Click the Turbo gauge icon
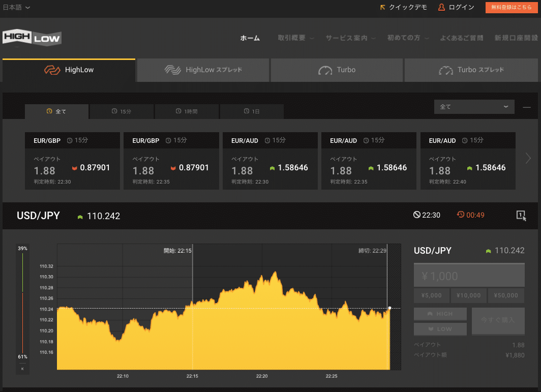This screenshot has width=541, height=392. coord(325,70)
